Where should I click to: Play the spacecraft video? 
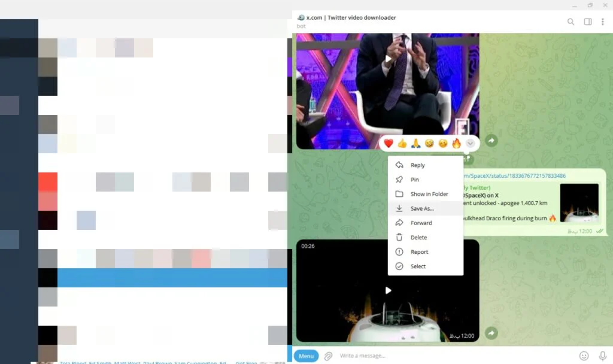[x=388, y=290]
